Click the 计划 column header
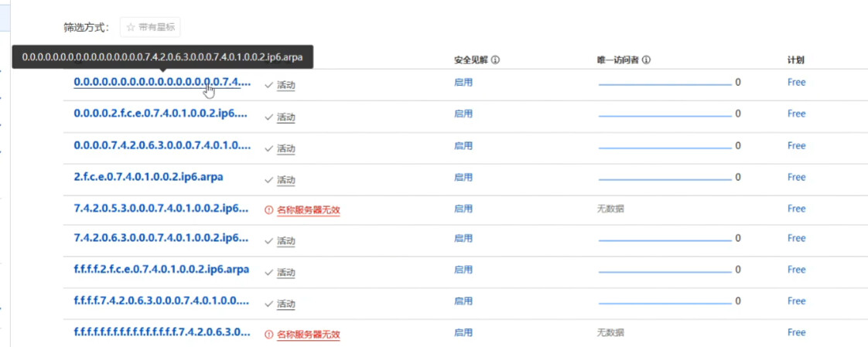This screenshot has width=868, height=347. [x=796, y=60]
